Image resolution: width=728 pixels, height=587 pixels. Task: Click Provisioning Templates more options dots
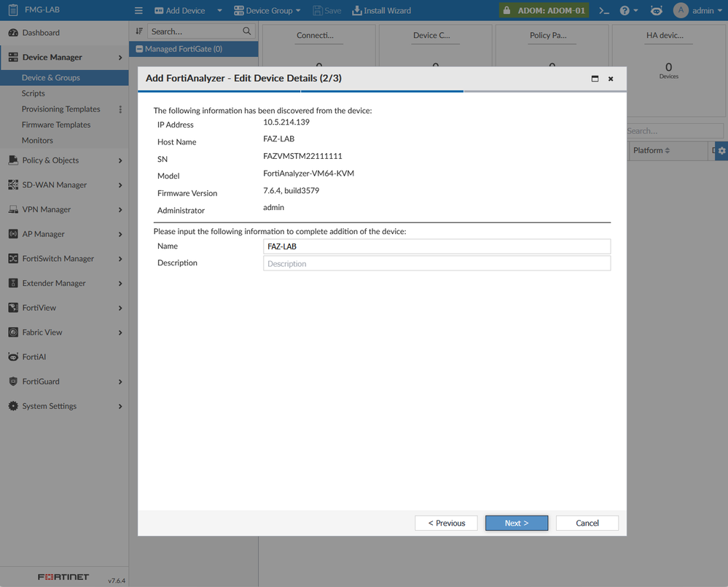click(120, 109)
